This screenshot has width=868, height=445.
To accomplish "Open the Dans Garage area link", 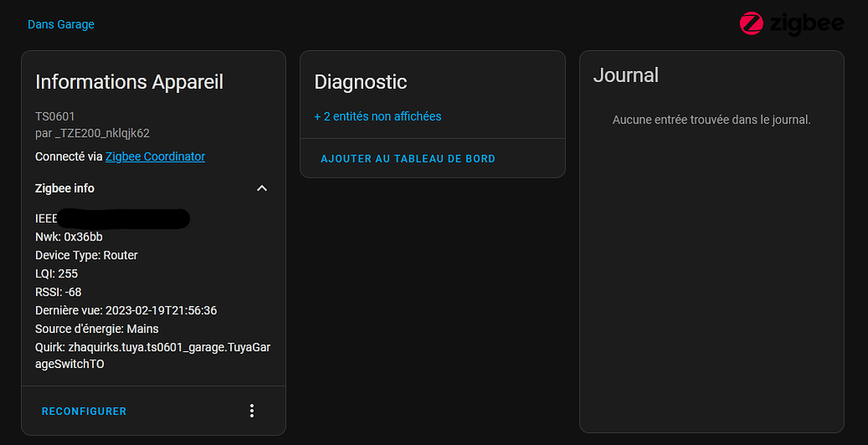I will tap(60, 24).
